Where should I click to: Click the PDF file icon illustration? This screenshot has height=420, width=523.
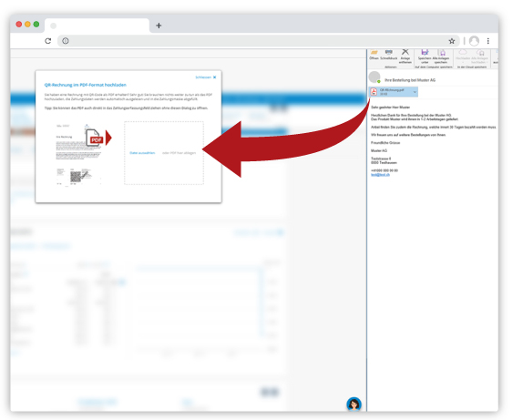pos(94,138)
